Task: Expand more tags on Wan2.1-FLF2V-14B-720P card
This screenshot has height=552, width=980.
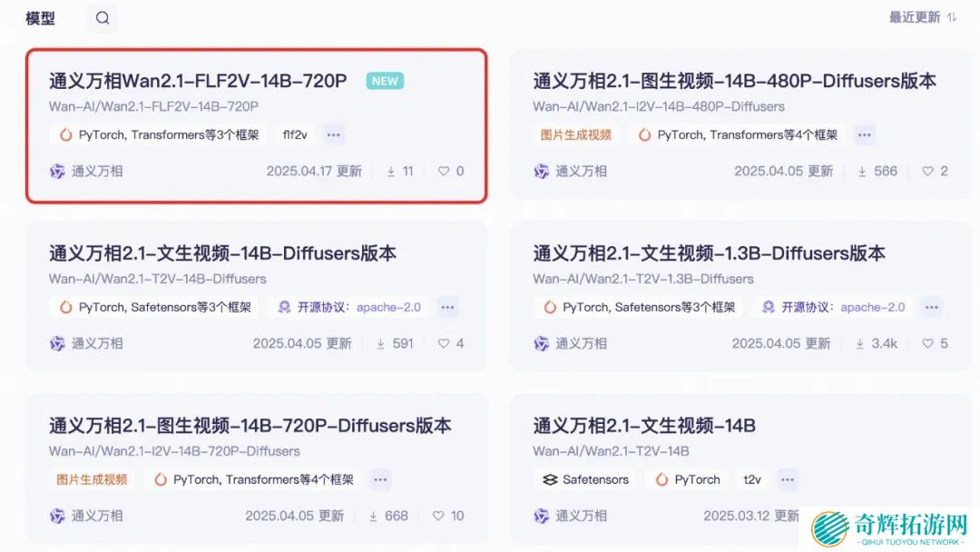Action: pos(334,134)
